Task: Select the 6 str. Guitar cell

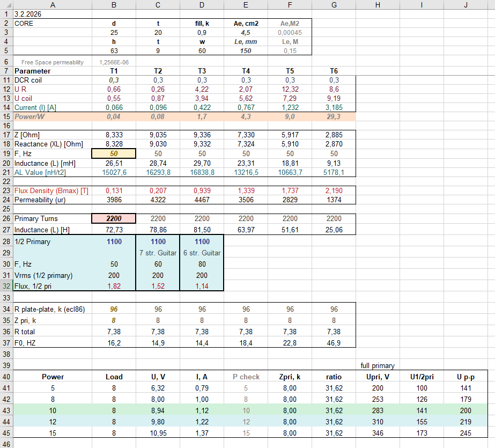Action: click(202, 253)
